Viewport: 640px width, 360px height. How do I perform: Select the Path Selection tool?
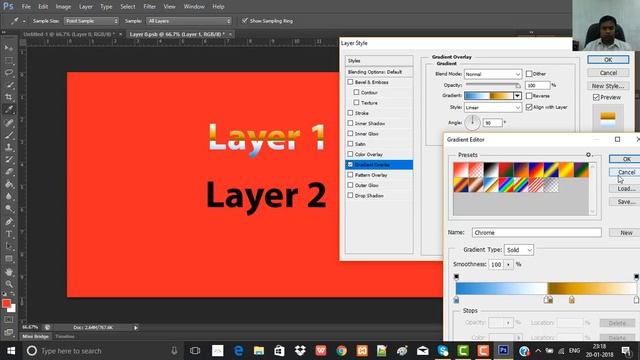(9, 247)
